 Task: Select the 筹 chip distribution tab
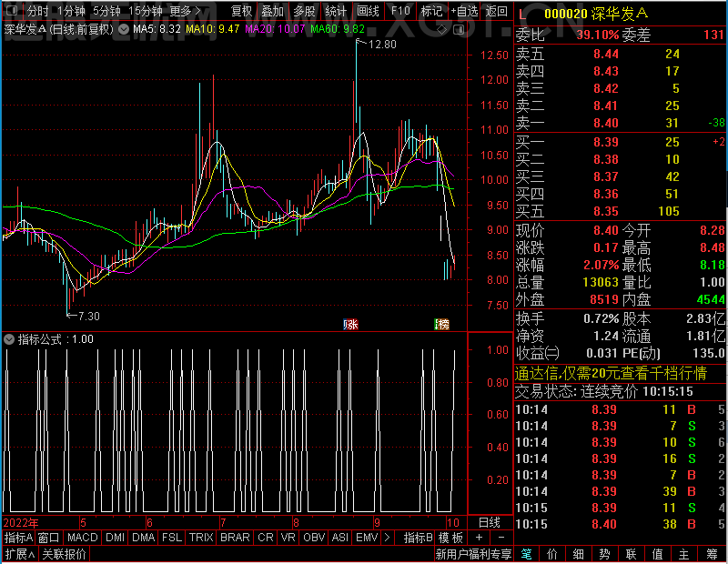click(713, 554)
